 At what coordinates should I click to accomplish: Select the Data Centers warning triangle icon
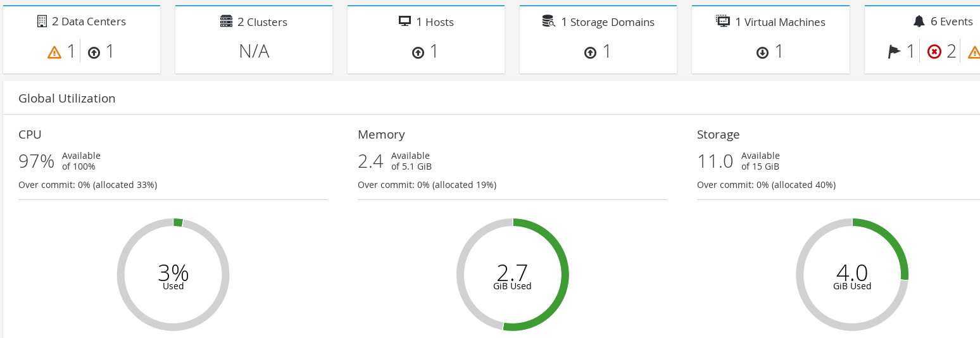point(54,53)
